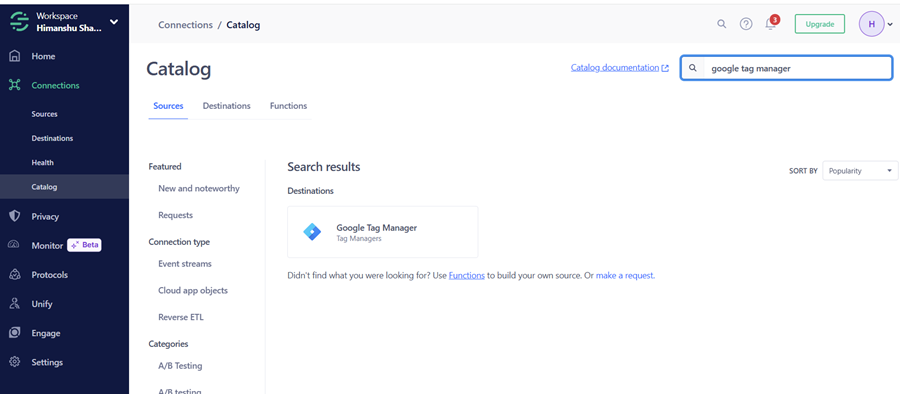
Task: Open the help question mark icon
Action: [x=746, y=24]
